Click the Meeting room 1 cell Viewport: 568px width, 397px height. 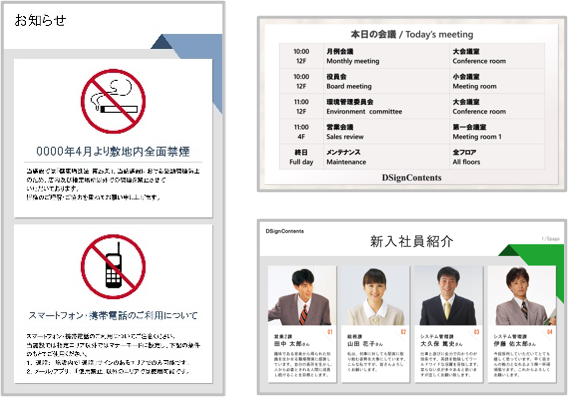click(477, 137)
